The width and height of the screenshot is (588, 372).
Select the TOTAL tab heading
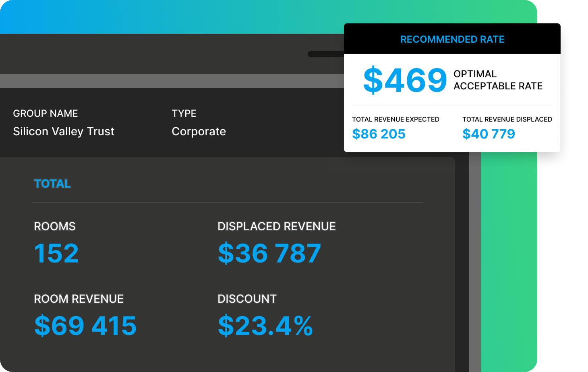tap(52, 184)
